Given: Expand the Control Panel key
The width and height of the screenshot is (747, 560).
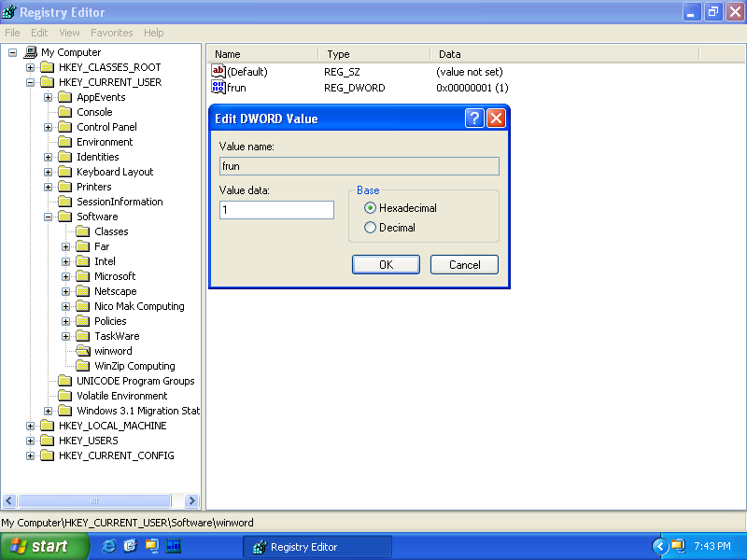Looking at the screenshot, I should pos(49,127).
